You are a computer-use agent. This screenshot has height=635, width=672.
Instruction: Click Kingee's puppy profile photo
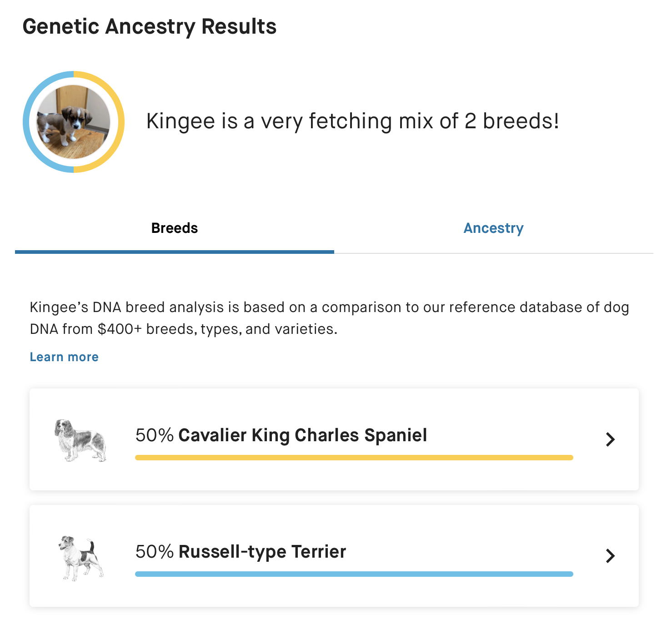pyautogui.click(x=74, y=122)
